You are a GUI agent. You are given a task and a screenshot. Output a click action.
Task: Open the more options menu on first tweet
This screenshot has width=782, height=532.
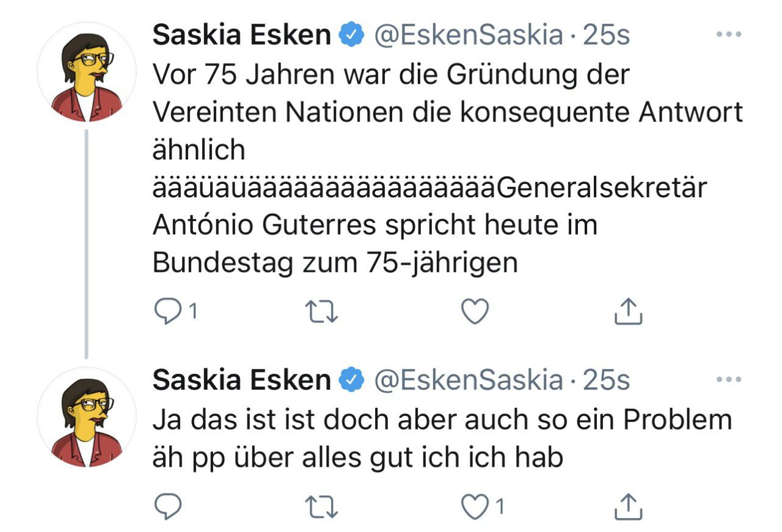(728, 35)
